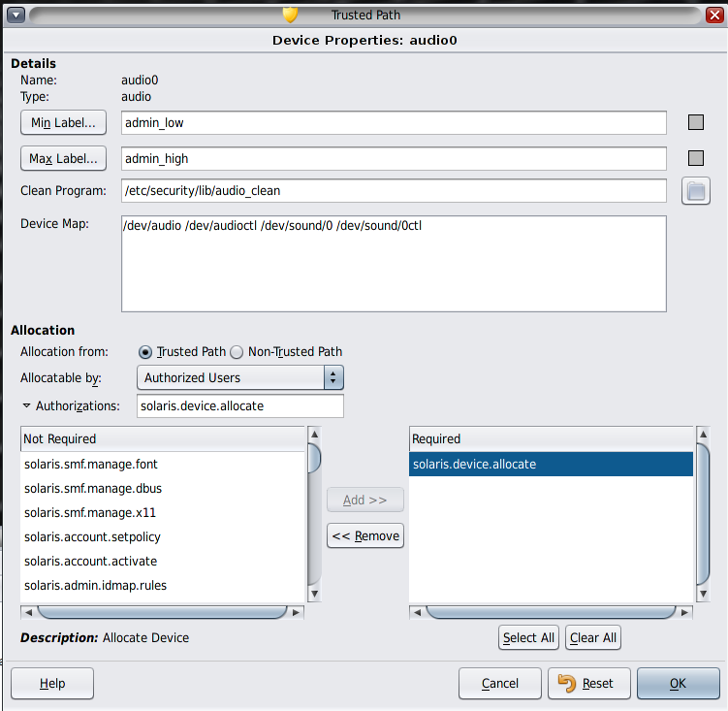This screenshot has width=728, height=711.
Task: Click right arrow of Required horizontal scrollbar
Action: (x=684, y=612)
